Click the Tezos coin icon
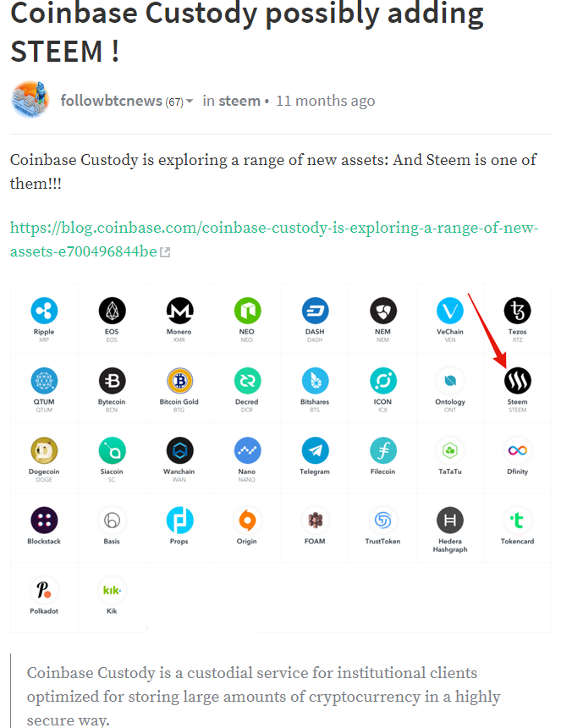The height and width of the screenshot is (728, 572). click(x=517, y=311)
